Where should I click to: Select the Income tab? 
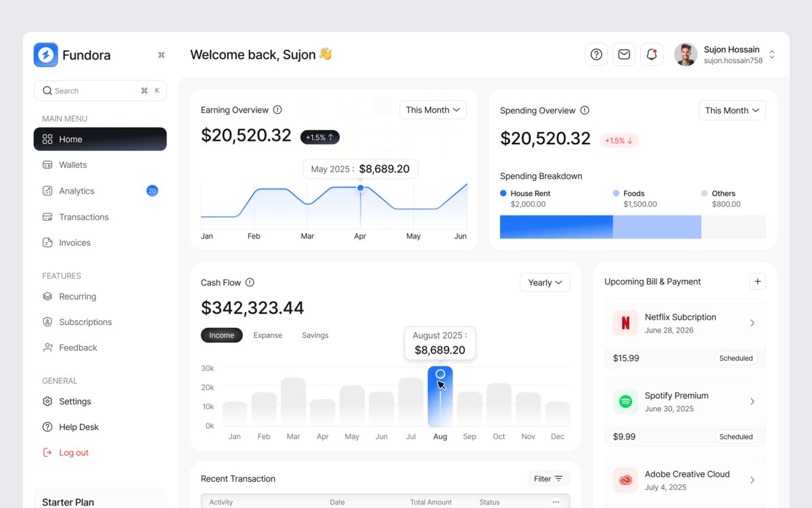222,335
